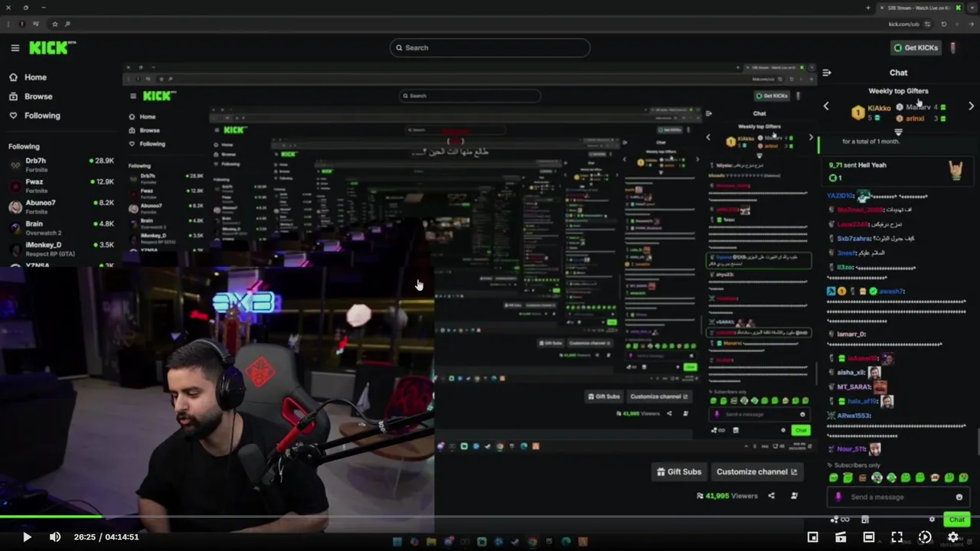Click the share icon next to 41,995 Viewers
Screen dimensions: 980x551
tap(771, 496)
